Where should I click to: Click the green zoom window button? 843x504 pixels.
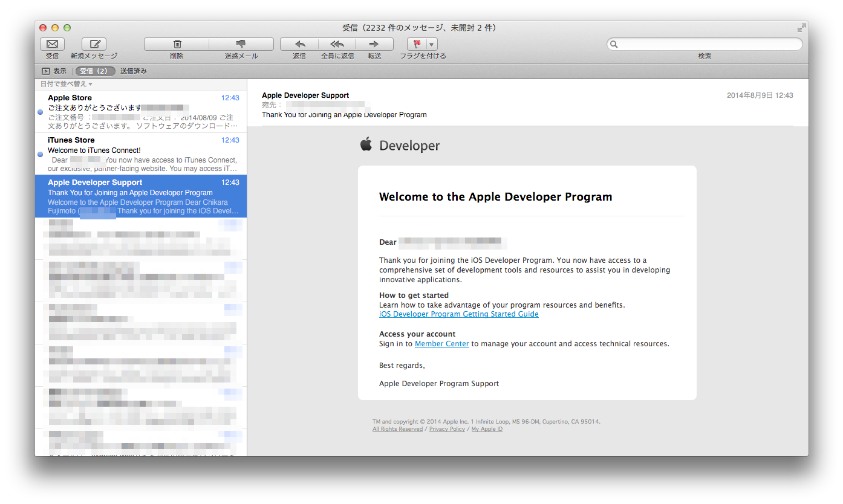point(67,28)
